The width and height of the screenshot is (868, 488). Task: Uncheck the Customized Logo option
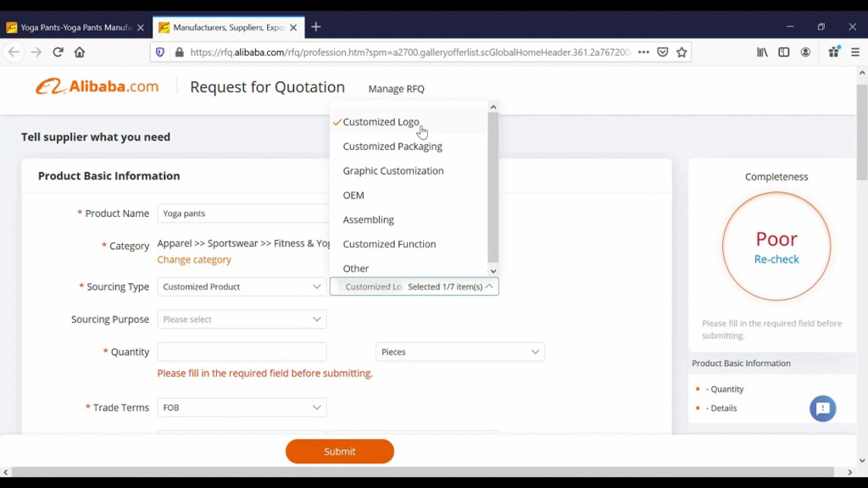381,122
